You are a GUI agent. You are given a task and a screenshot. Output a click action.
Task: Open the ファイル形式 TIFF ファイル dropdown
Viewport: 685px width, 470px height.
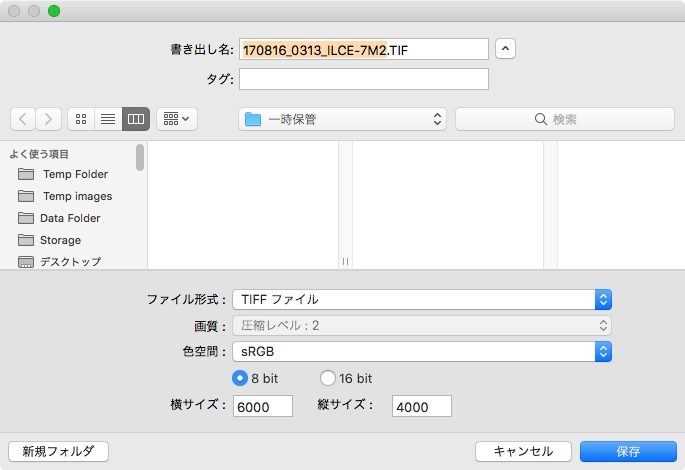pyautogui.click(x=422, y=300)
